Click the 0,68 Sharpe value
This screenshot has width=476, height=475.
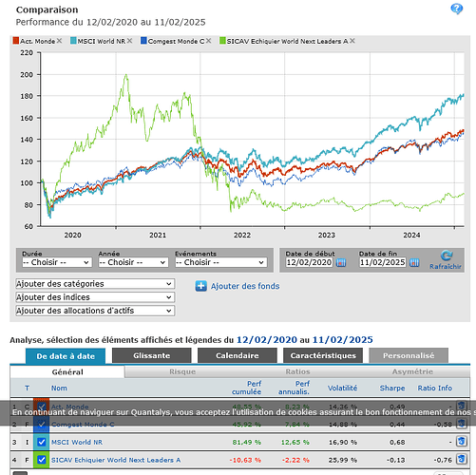pos(397,442)
